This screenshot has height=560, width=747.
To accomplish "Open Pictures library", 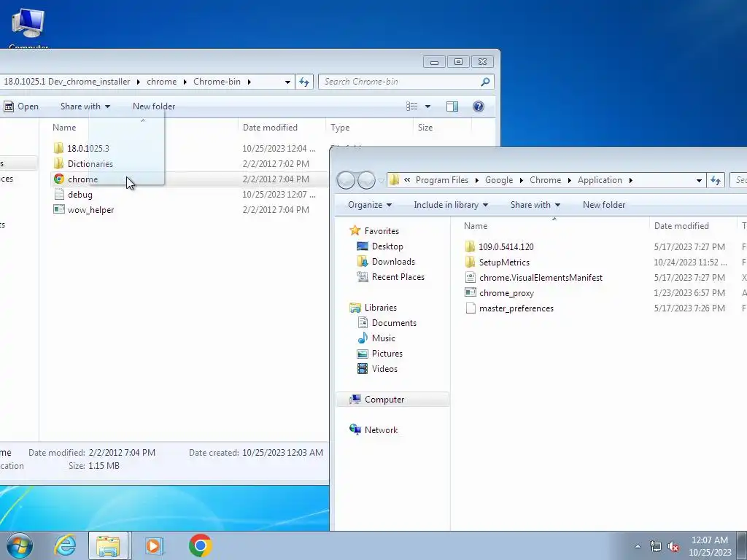I will (387, 354).
